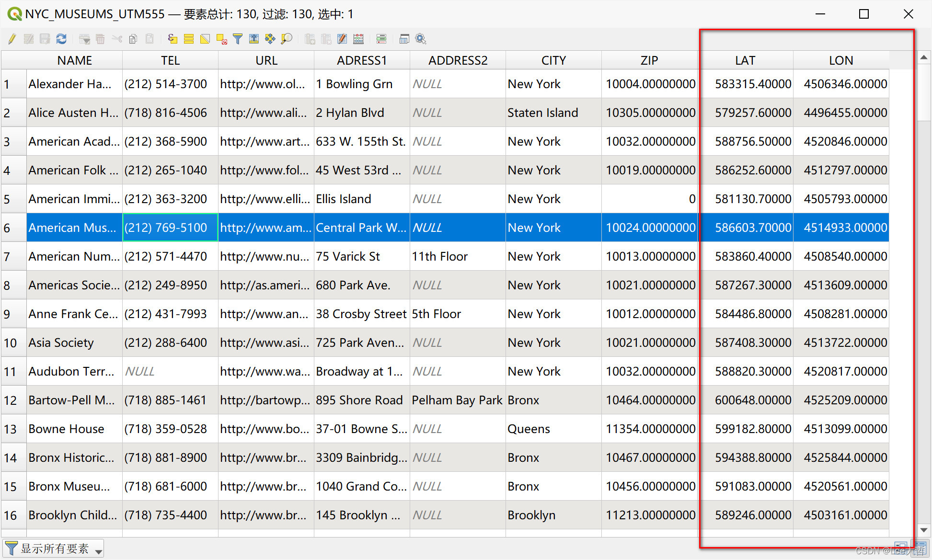Cut selected rows with the scissors icon
Viewport: 932px width, 560px height.
[x=117, y=39]
